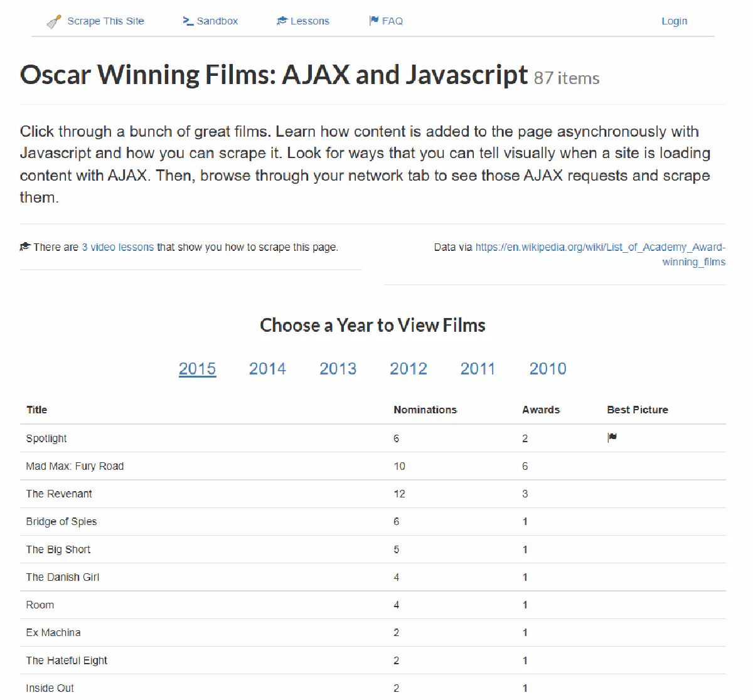View the 2011 Oscar films

click(x=478, y=369)
